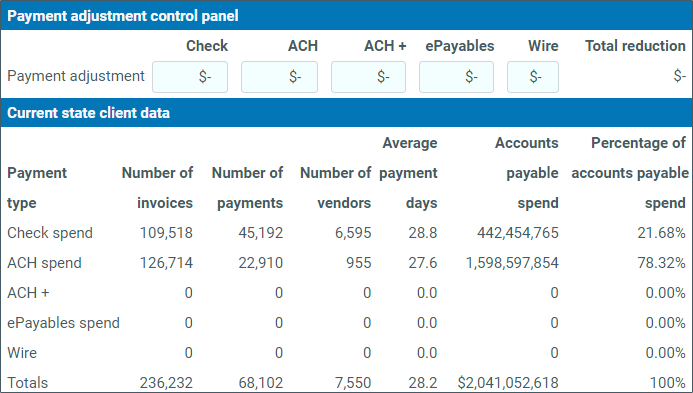This screenshot has height=393, width=693.
Task: Click the ACH payment adjustment input field
Action: [x=279, y=77]
